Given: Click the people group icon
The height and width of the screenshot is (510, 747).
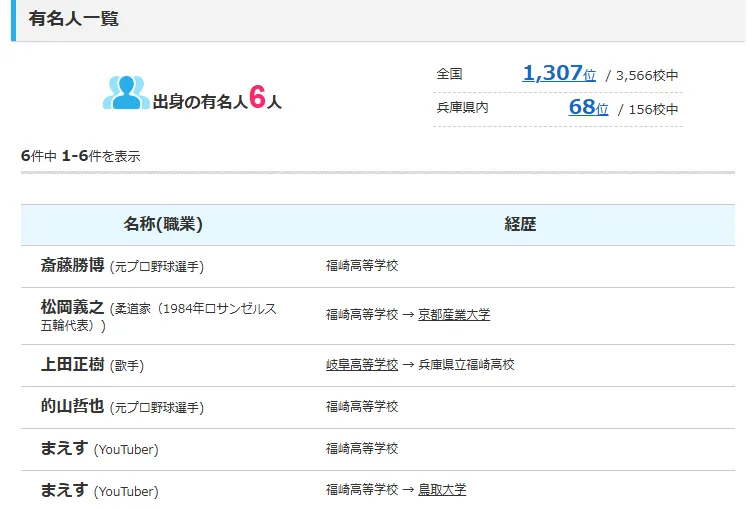Looking at the screenshot, I should [125, 93].
